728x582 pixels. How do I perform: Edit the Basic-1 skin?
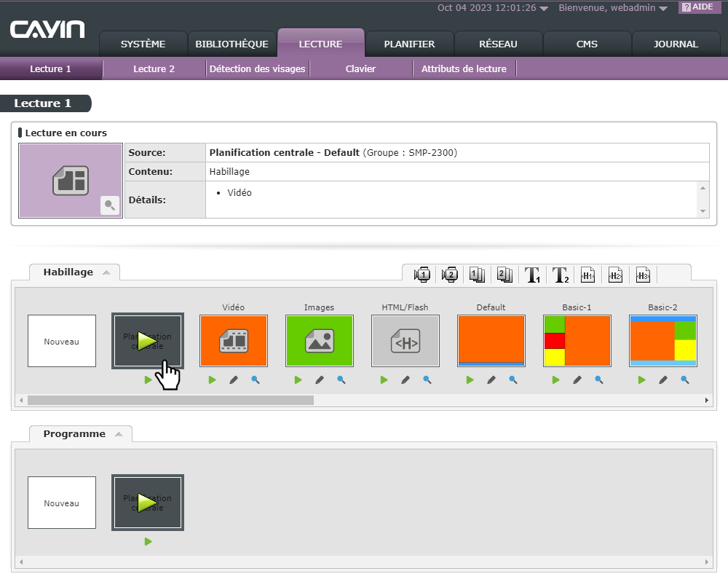577,380
